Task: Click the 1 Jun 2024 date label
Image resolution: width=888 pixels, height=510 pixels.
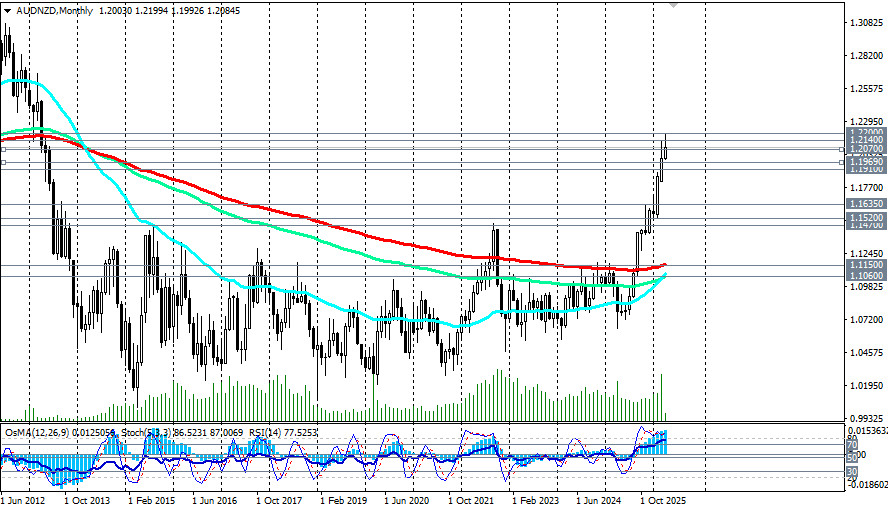Action: tap(599, 501)
